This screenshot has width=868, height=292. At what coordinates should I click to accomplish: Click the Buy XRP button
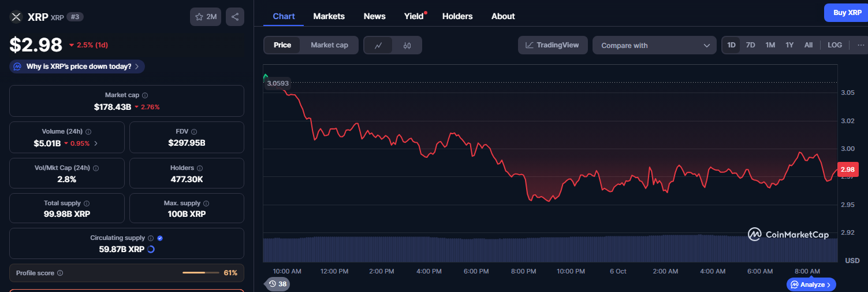[847, 13]
